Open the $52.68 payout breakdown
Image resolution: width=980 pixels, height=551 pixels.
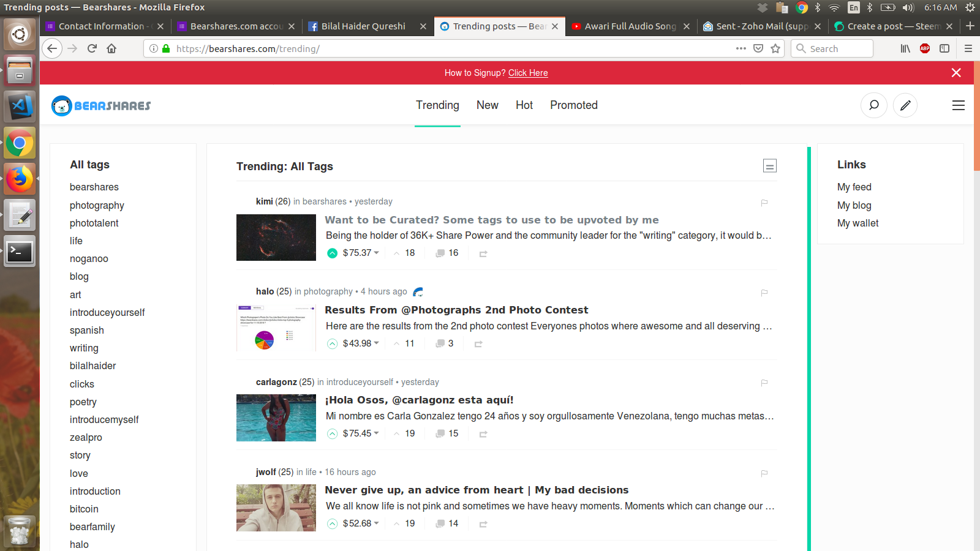pyautogui.click(x=376, y=523)
